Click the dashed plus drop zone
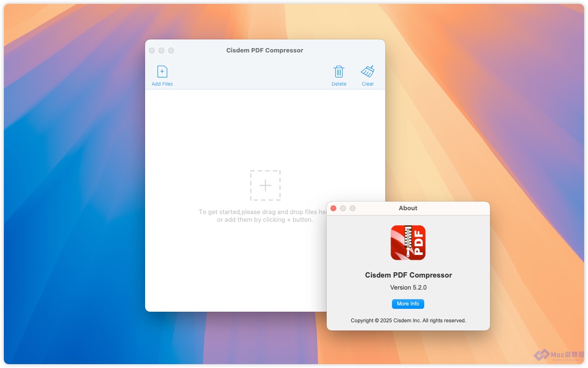588x368 pixels. 265,185
